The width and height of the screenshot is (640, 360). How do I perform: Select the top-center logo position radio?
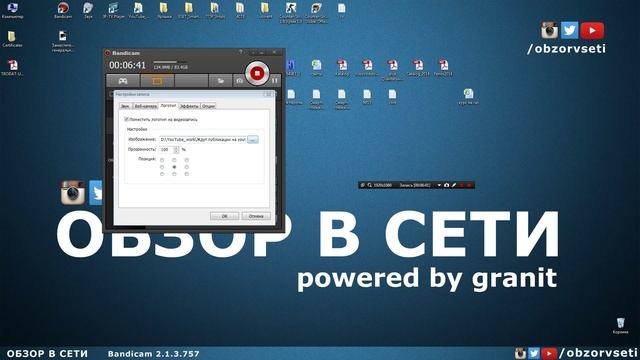tap(174, 160)
